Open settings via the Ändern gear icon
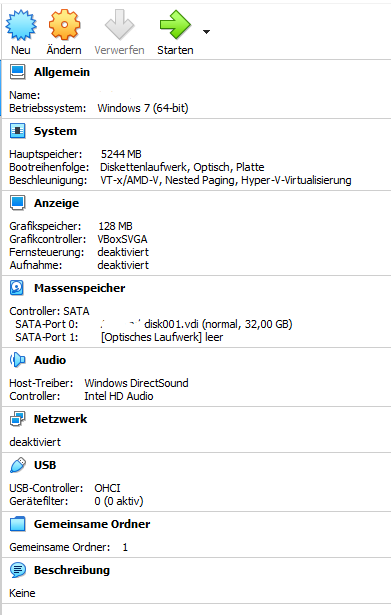Screen dimensions: 391x615 coord(64,25)
